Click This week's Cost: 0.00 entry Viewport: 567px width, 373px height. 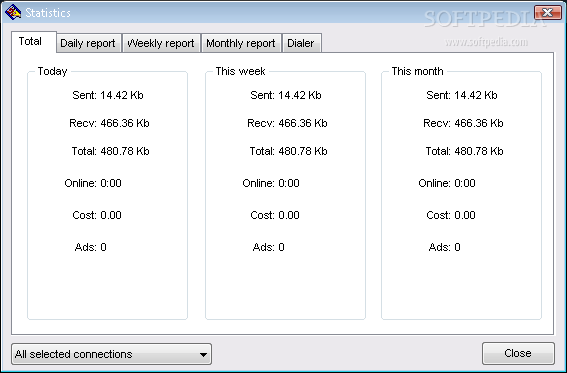pyautogui.click(x=275, y=215)
